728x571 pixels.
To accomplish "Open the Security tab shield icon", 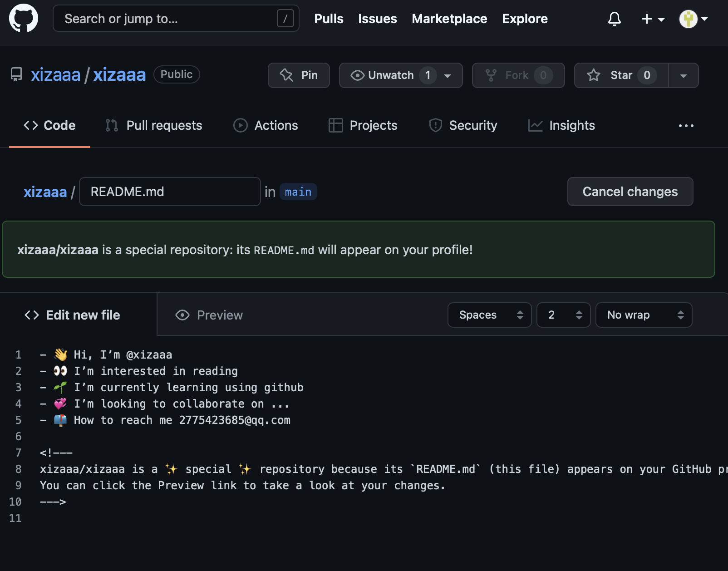I will [x=436, y=125].
